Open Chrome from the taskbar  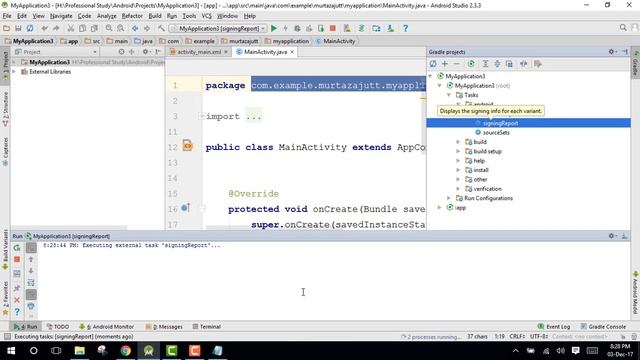point(125,351)
